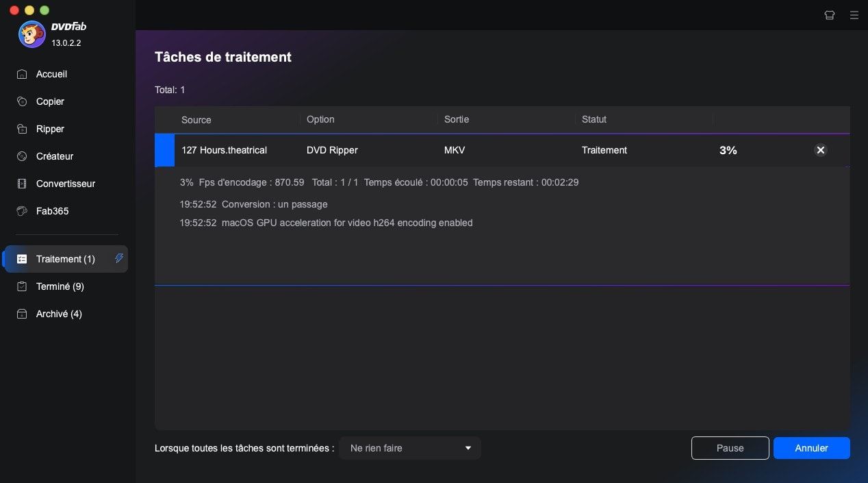Select the Créateur module icon
The image size is (868, 483).
(x=21, y=156)
